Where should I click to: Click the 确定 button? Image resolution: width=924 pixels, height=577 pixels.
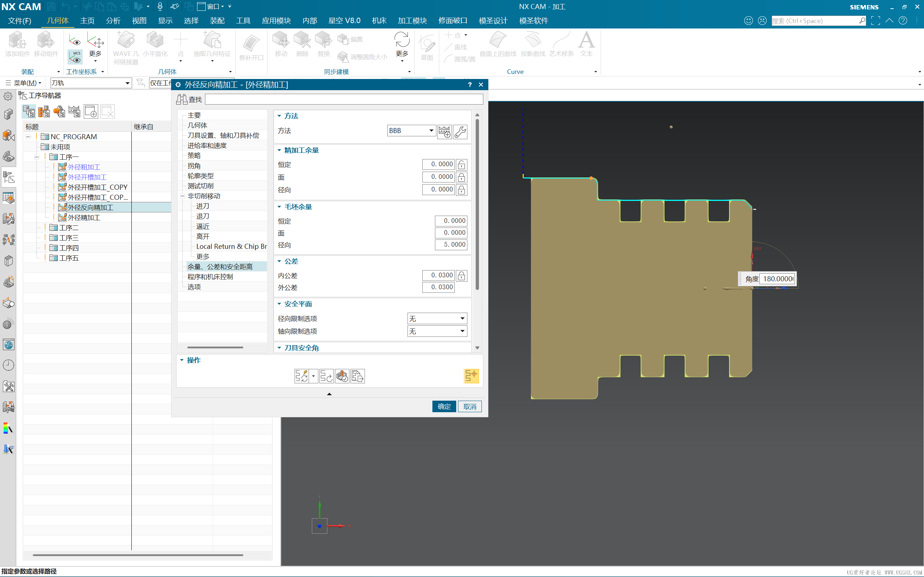pos(444,406)
